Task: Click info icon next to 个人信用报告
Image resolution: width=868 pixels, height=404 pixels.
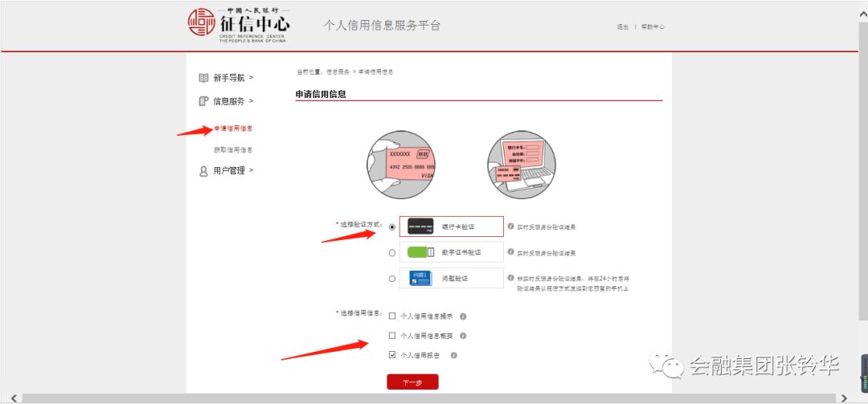Action: [x=453, y=355]
